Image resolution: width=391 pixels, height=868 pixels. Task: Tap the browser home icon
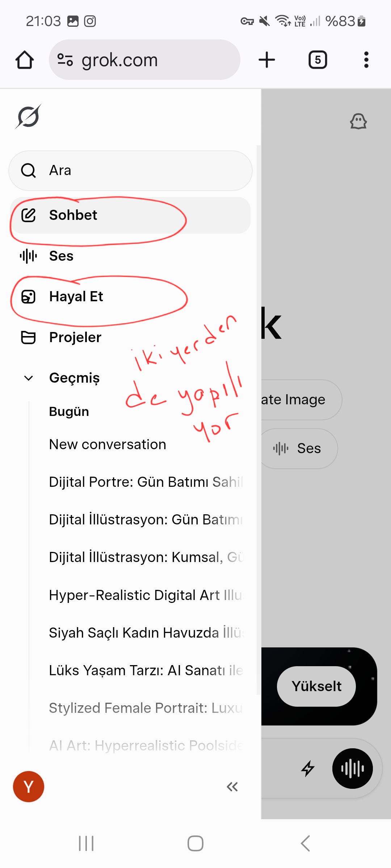[x=25, y=60]
